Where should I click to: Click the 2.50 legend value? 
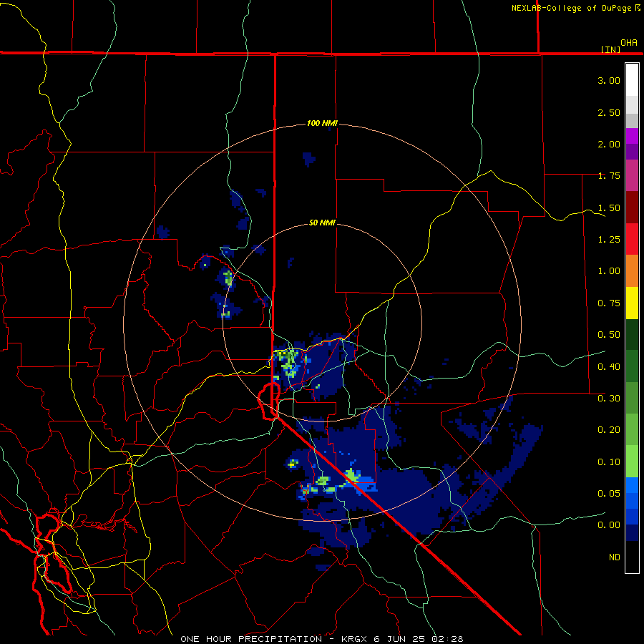coord(609,112)
